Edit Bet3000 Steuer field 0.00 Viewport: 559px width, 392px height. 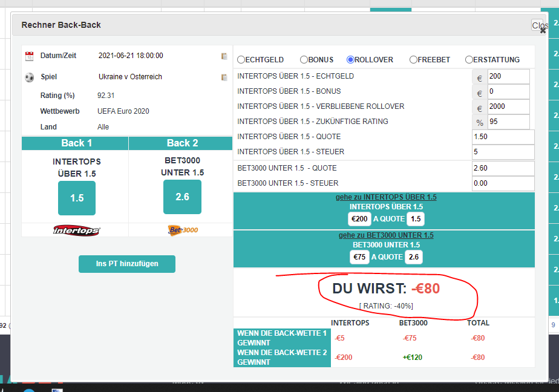tap(503, 183)
